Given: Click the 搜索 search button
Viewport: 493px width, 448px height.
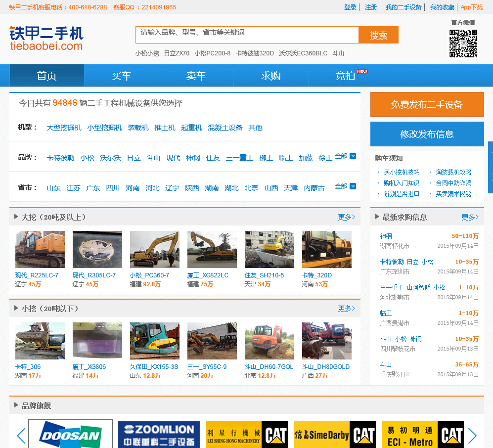Looking at the screenshot, I should pos(378,35).
